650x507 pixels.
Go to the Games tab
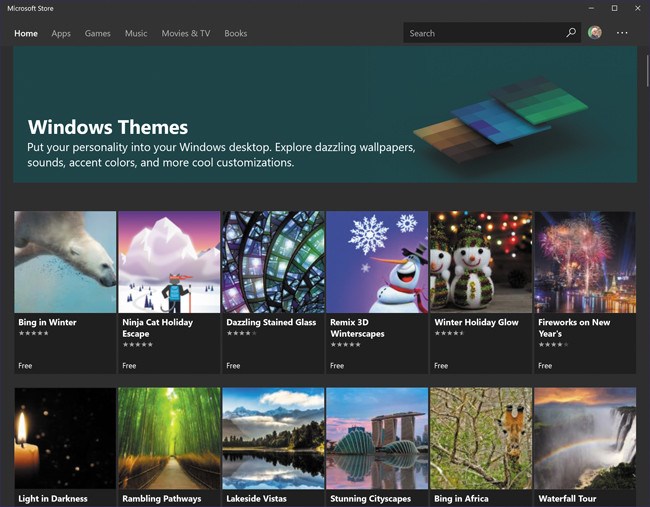click(x=98, y=33)
